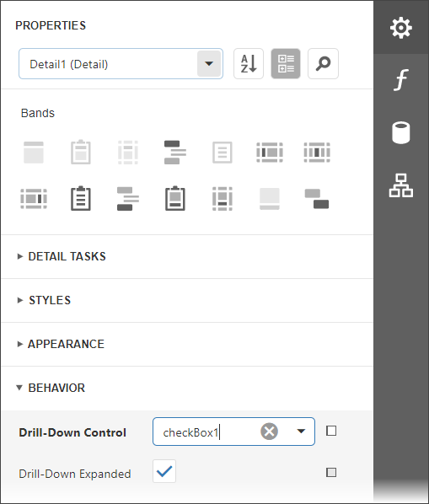
Task: Switch to categorized properties view
Action: 286,64
